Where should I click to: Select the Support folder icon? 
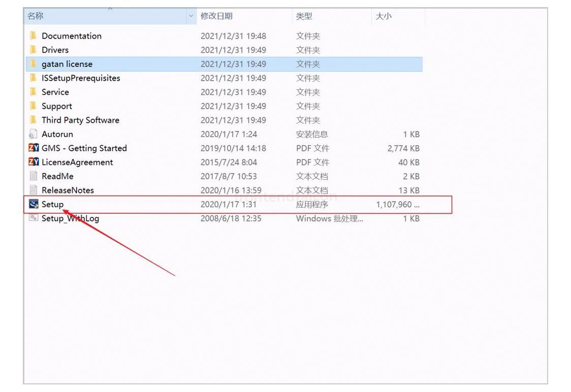[x=33, y=106]
